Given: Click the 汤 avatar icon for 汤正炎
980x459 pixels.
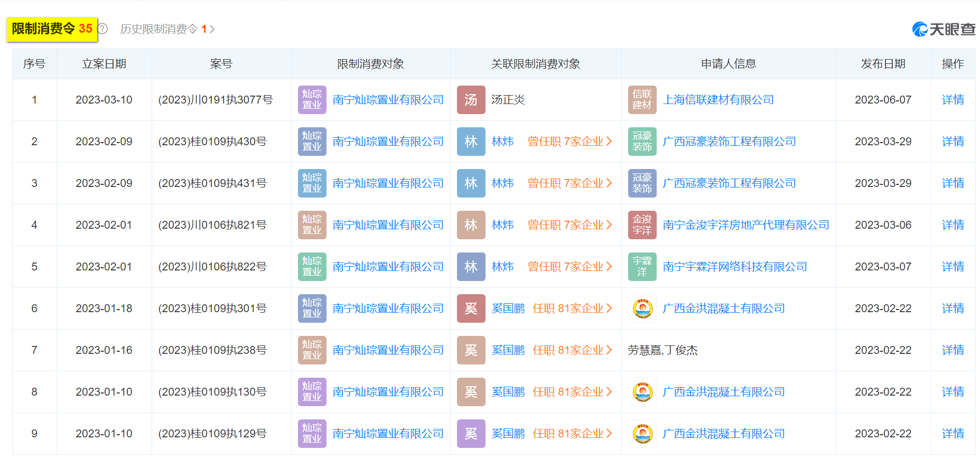Looking at the screenshot, I should (471, 100).
